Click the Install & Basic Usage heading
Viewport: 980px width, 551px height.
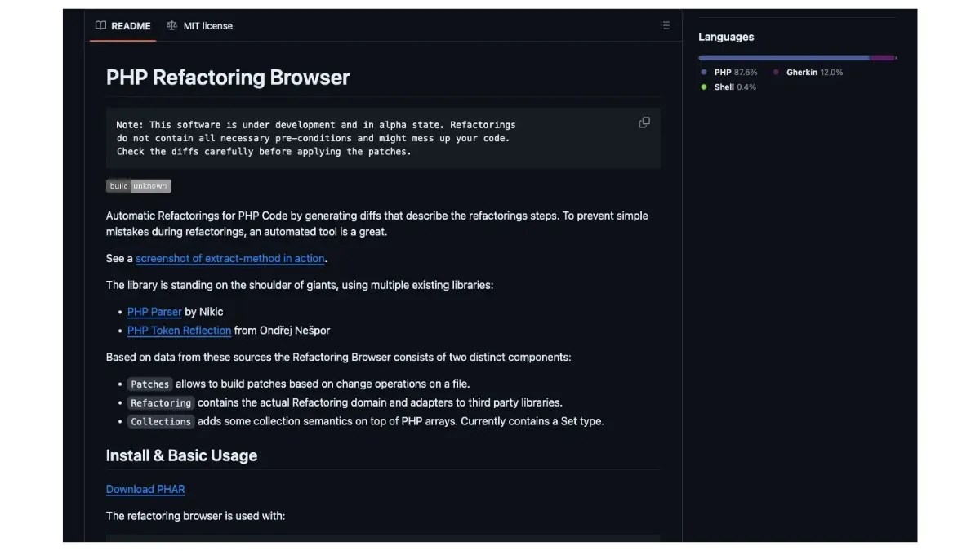pos(181,455)
